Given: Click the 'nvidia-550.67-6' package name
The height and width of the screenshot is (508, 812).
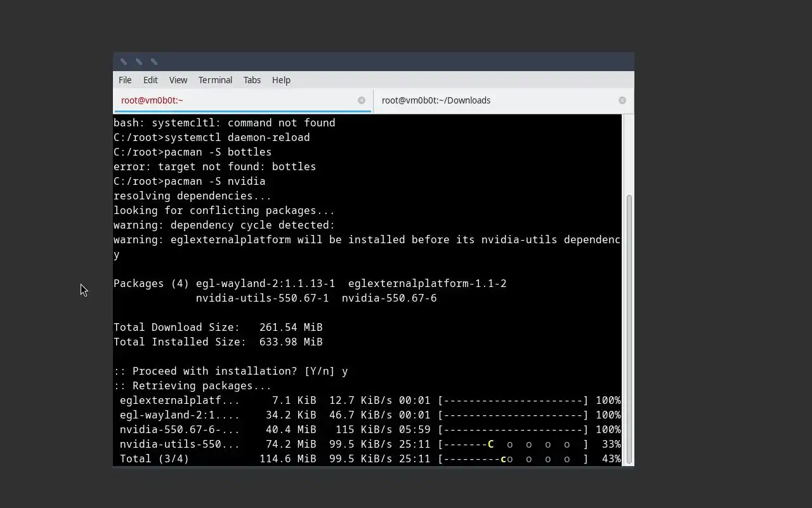Looking at the screenshot, I should click(x=389, y=298).
